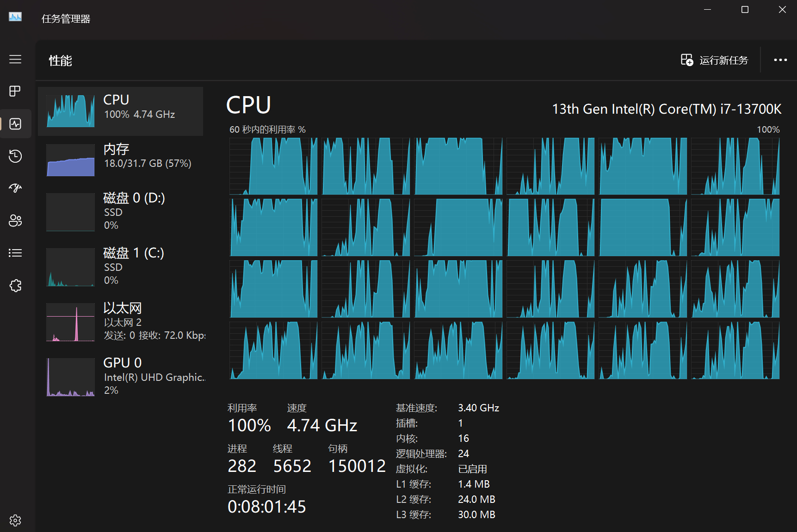Screen dimensions: 797x532
Task: Click the 以太网 mini graph thumbnail
Action: click(70, 322)
